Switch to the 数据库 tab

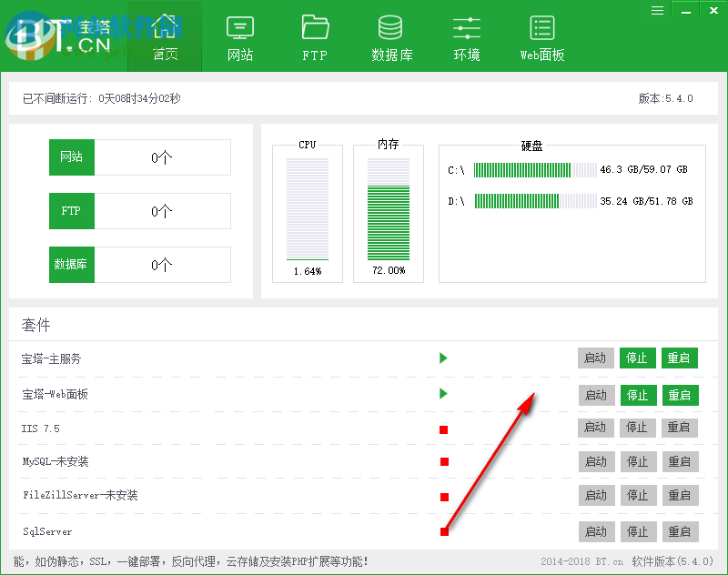coord(391,36)
